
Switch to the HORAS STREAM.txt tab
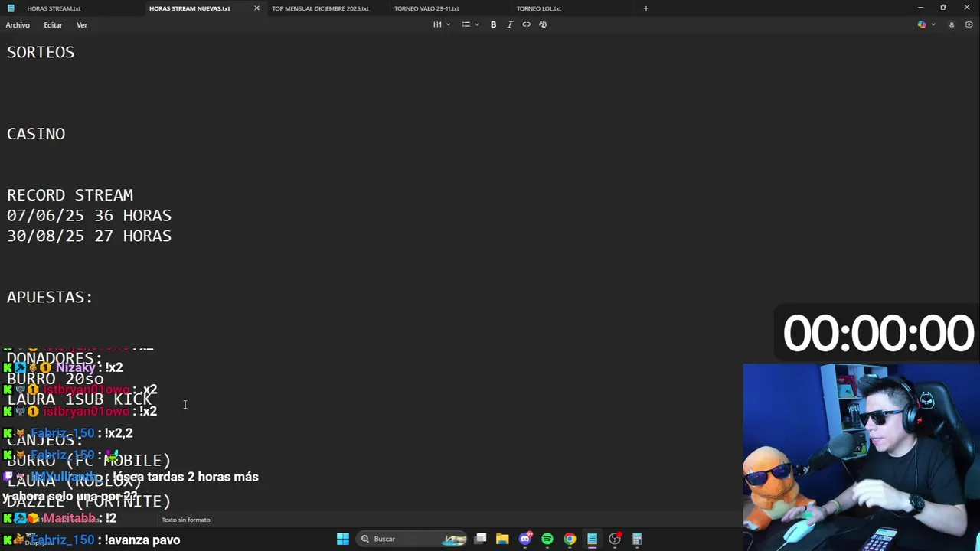pos(54,8)
